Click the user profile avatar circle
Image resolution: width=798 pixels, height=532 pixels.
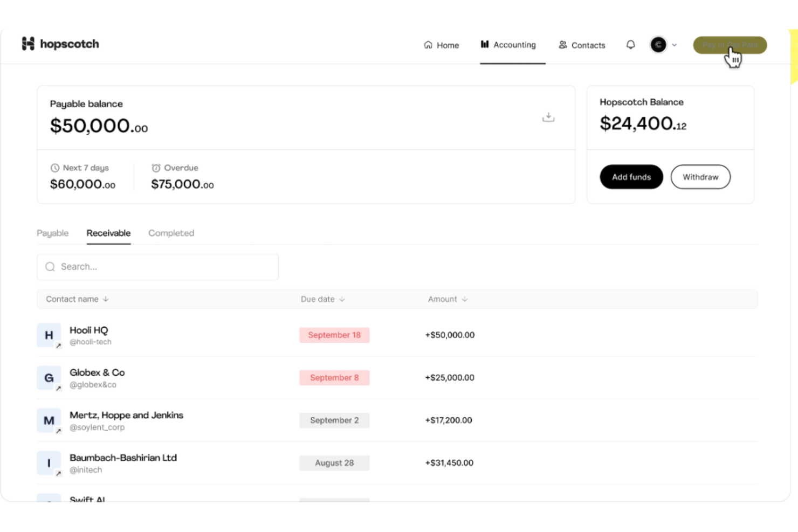pos(658,45)
